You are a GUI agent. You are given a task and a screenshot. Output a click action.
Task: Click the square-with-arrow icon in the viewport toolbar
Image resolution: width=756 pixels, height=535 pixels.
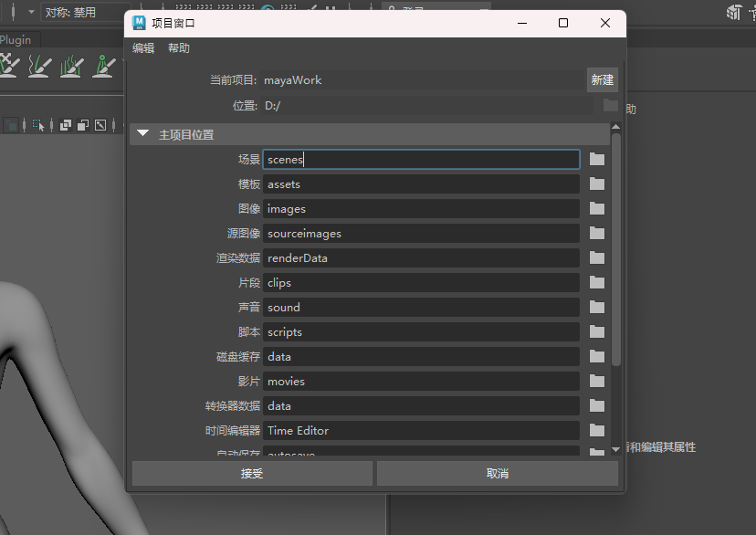[100, 125]
